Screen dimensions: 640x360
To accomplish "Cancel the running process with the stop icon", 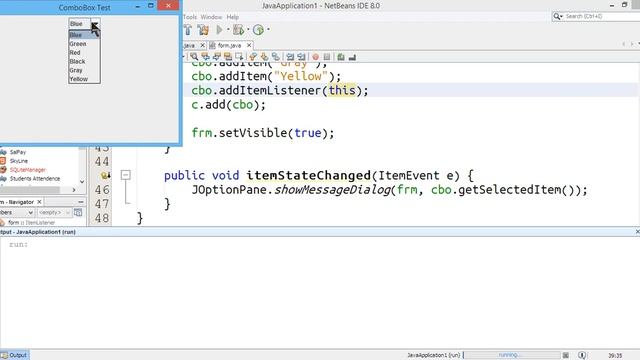I will tap(566, 356).
